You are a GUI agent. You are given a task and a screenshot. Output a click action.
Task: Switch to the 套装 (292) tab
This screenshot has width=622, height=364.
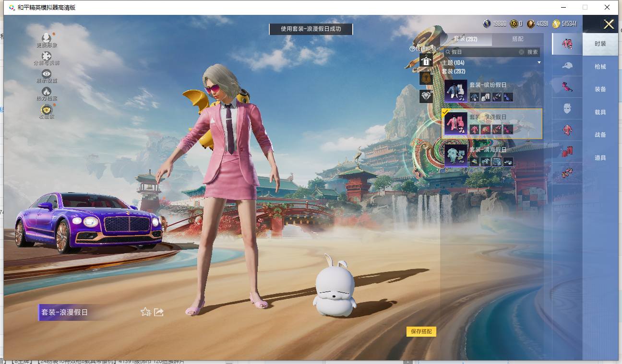click(x=466, y=39)
